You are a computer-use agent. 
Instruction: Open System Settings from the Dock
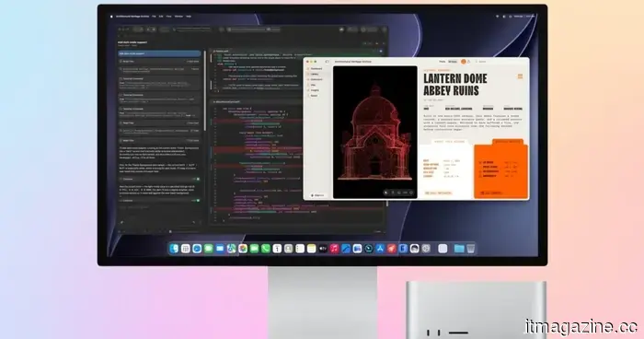[426, 249]
